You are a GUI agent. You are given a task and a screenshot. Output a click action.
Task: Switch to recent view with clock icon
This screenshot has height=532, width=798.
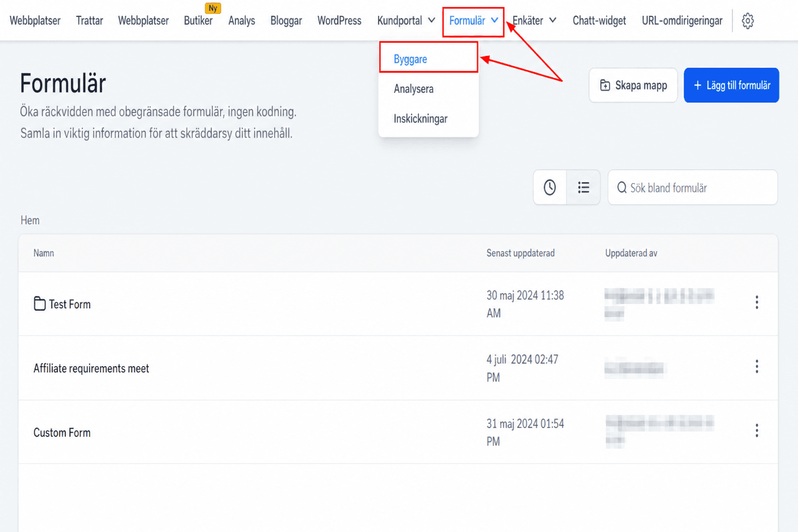(550, 187)
